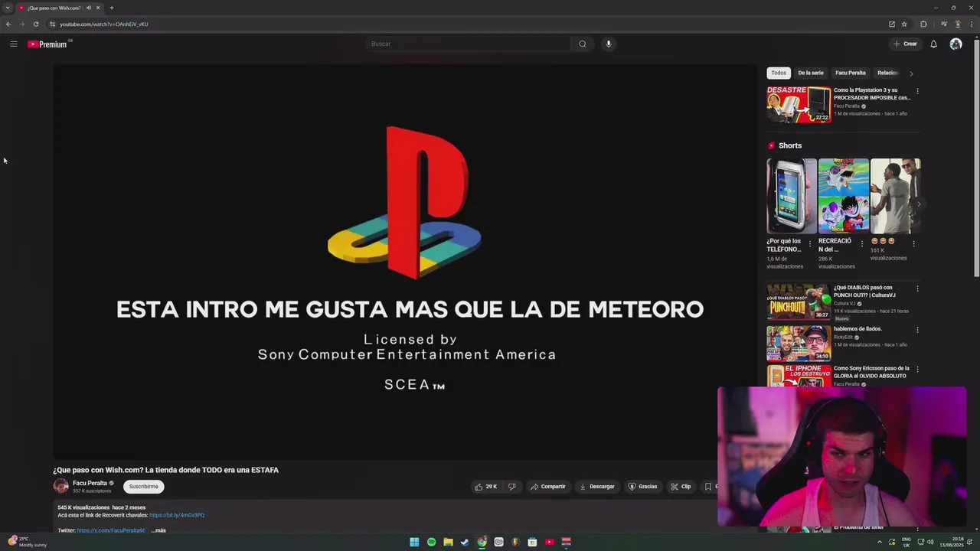Open the hablemos de llados video title
The image size is (980, 551).
(857, 329)
